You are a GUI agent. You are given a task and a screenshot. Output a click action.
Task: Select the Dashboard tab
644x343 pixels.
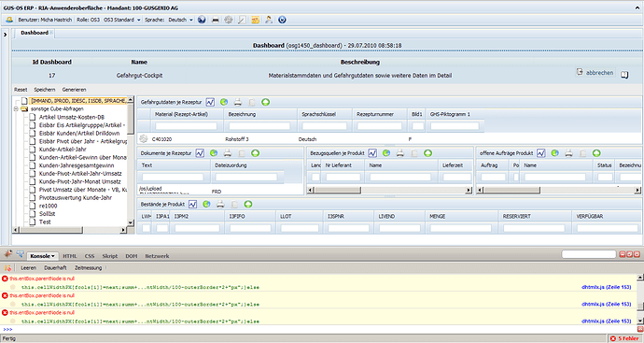pyautogui.click(x=35, y=33)
